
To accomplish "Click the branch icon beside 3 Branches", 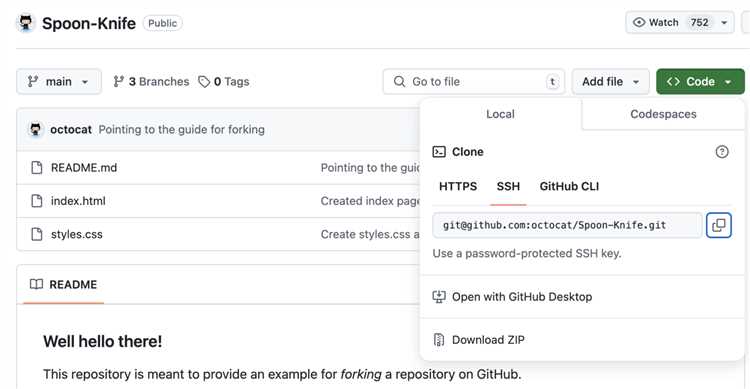I will tap(119, 81).
